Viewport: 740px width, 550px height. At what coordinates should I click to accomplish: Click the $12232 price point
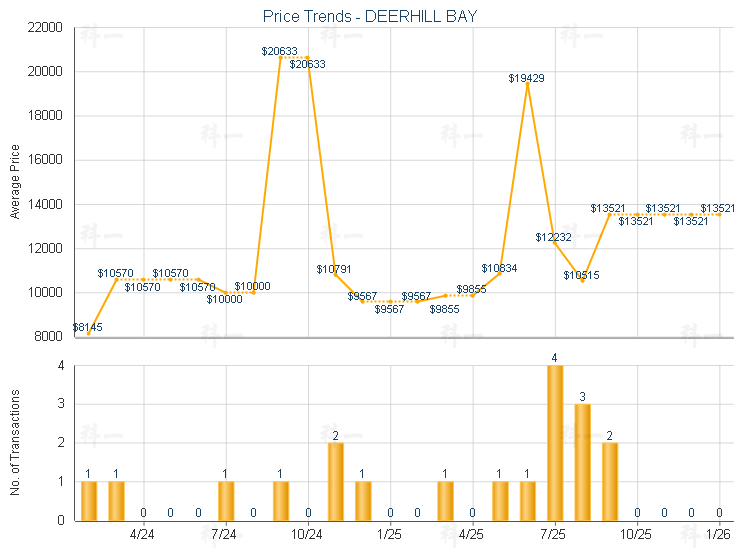pyautogui.click(x=555, y=243)
